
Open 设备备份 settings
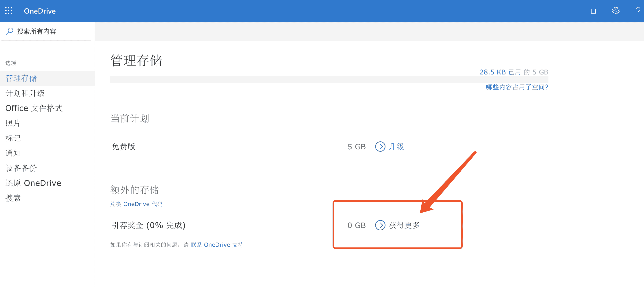pos(21,168)
